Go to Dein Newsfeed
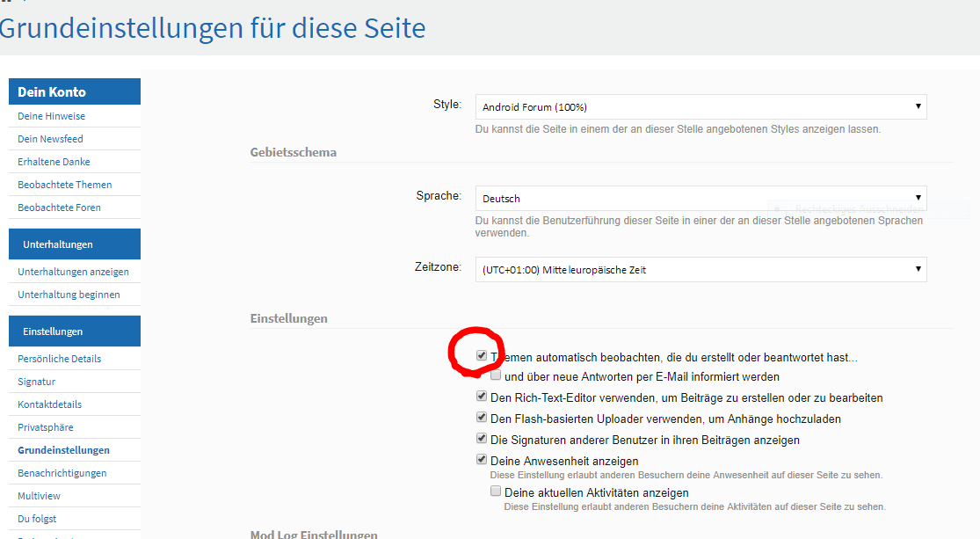Screen dimensions: 980x539 pyautogui.click(x=50, y=139)
